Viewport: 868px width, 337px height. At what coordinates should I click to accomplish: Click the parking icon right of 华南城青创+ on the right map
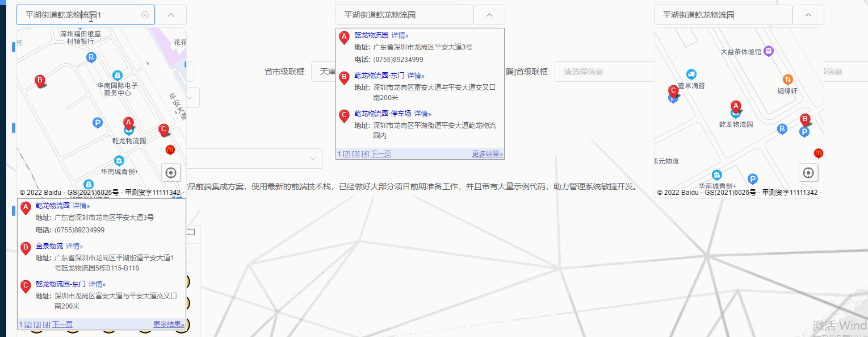pyautogui.click(x=753, y=179)
